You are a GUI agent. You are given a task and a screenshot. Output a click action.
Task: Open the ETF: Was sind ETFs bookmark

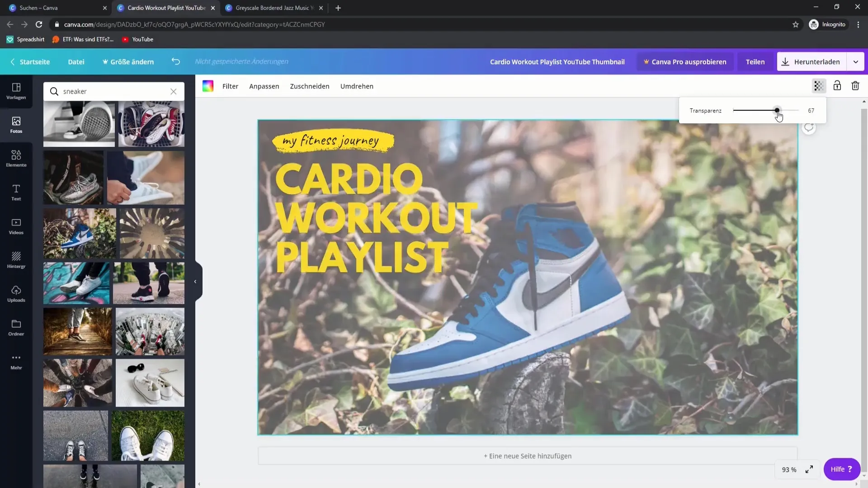[x=83, y=39]
